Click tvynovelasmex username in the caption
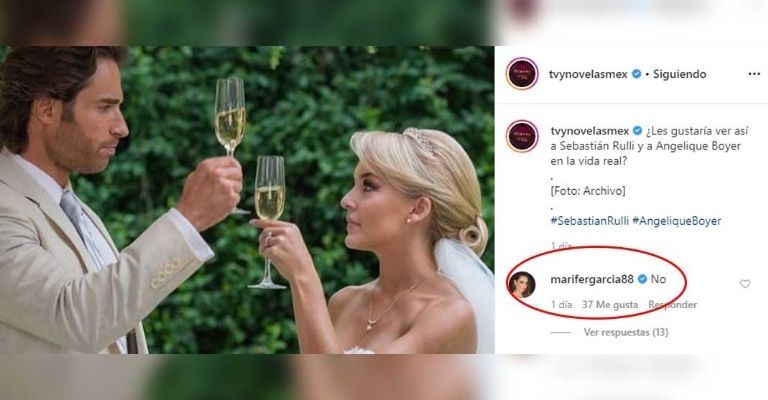The height and width of the screenshot is (400, 768). (x=590, y=131)
